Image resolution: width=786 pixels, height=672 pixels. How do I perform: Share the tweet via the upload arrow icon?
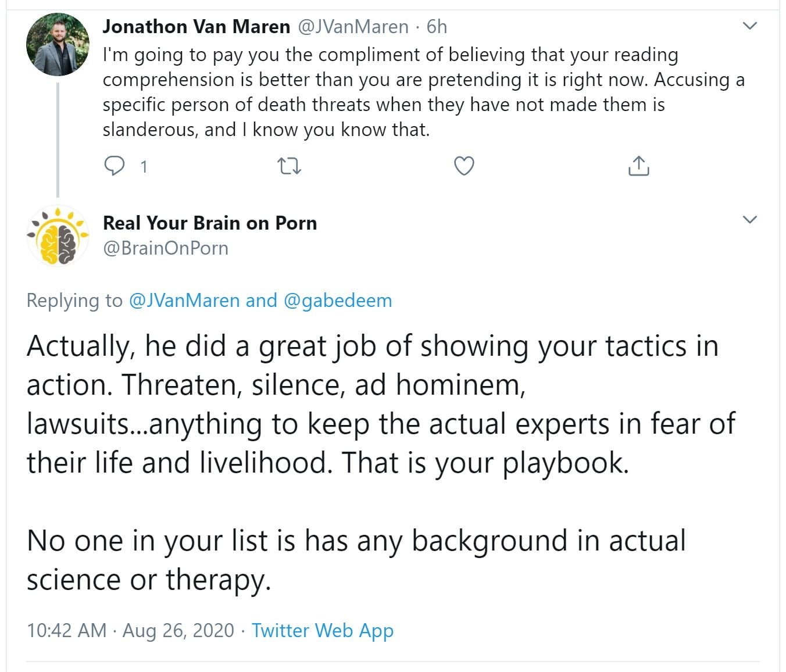click(638, 166)
